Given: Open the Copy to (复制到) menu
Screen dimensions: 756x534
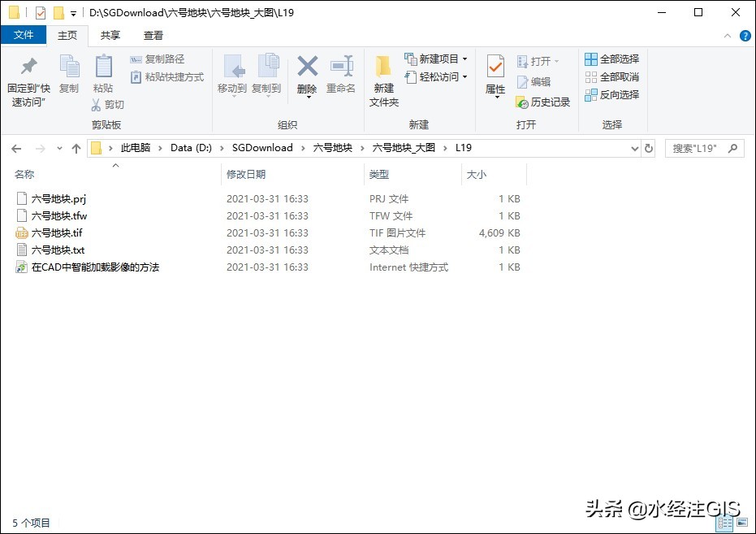Looking at the screenshot, I should point(266,76).
